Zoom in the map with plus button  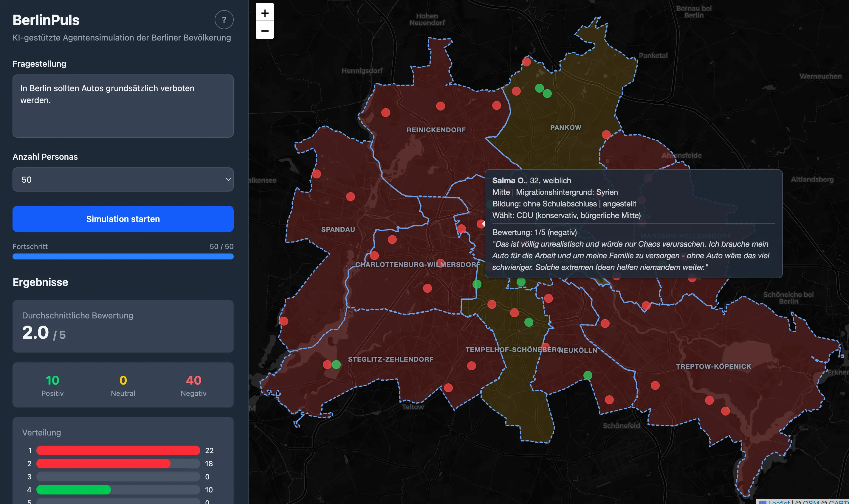pos(264,13)
